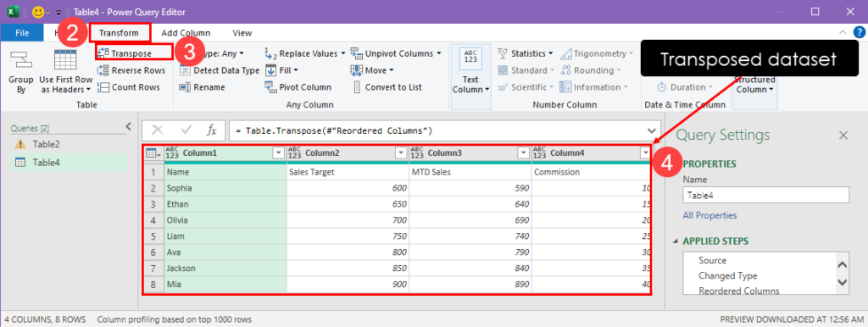Click Trigonometry button
Screen dimensions: 868x327
pyautogui.click(x=596, y=53)
